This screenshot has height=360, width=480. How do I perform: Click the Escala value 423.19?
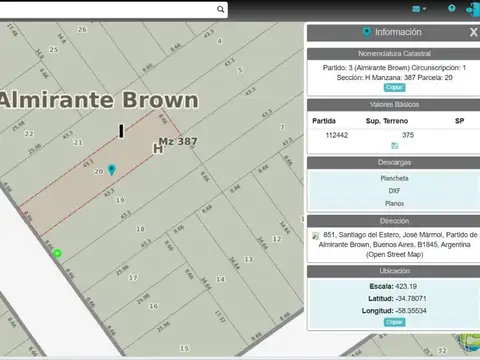[x=406, y=286]
